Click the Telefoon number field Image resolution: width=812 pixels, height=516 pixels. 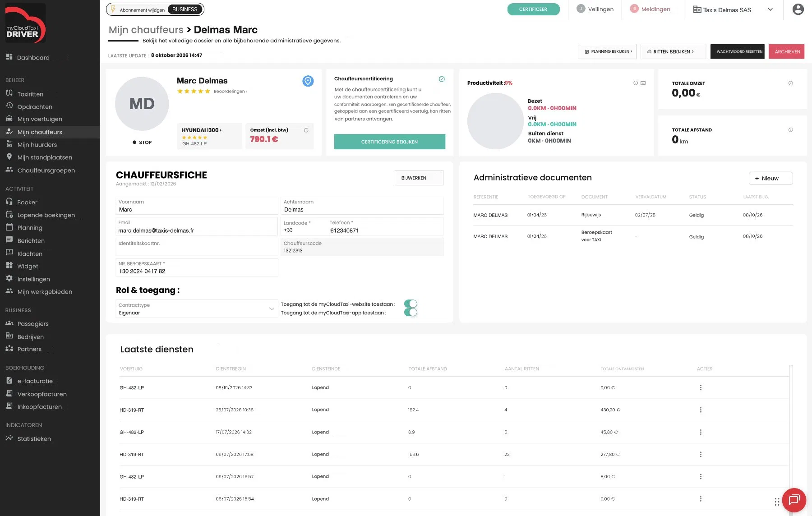click(x=385, y=226)
